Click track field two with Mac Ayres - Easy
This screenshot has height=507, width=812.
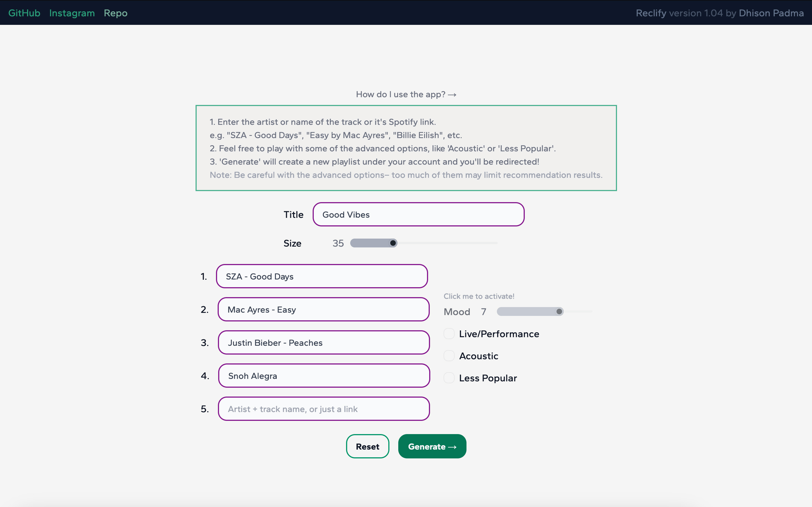[x=323, y=310]
